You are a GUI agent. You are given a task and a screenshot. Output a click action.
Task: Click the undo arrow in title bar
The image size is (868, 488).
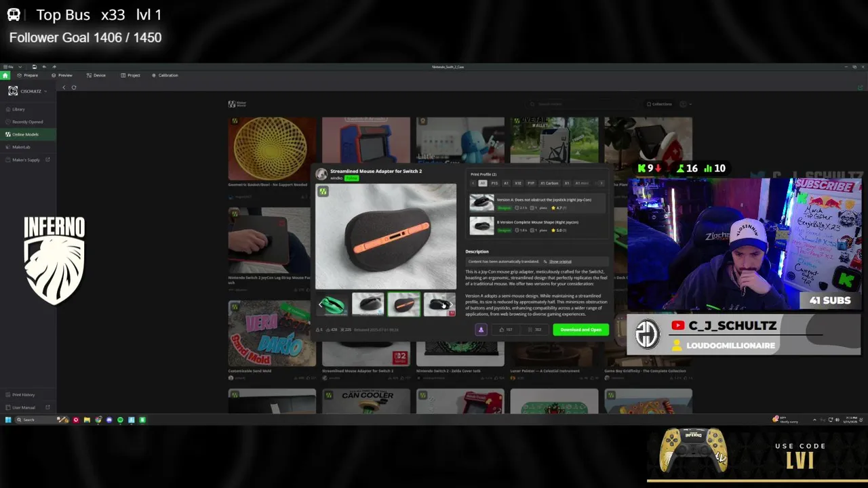[44, 66]
